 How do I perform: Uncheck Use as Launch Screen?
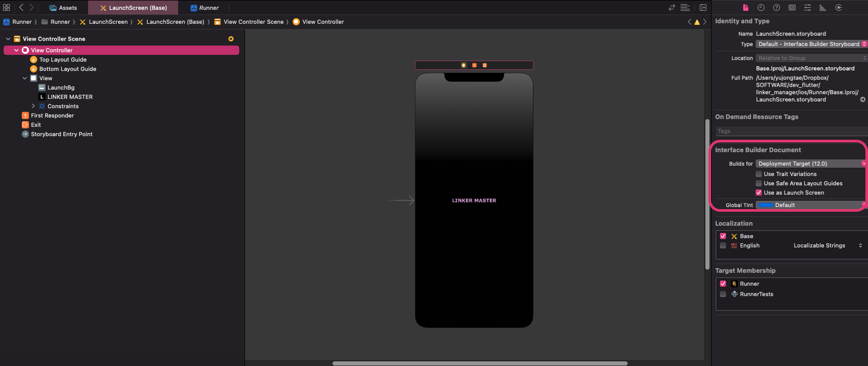click(x=759, y=193)
